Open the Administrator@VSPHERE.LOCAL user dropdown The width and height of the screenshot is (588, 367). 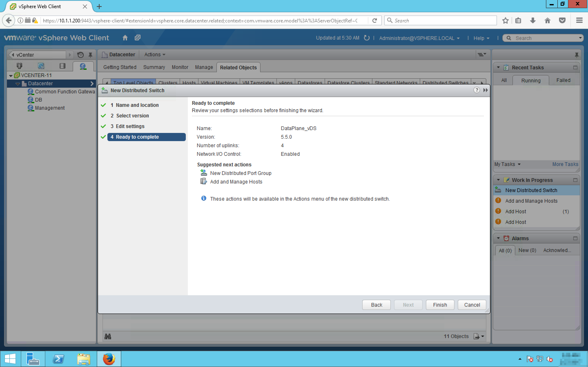[x=419, y=38]
